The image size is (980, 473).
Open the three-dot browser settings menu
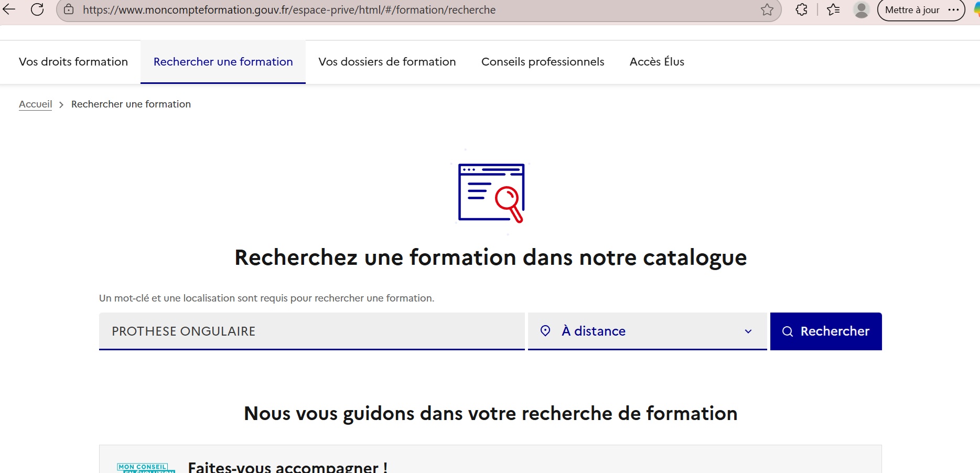tap(954, 9)
